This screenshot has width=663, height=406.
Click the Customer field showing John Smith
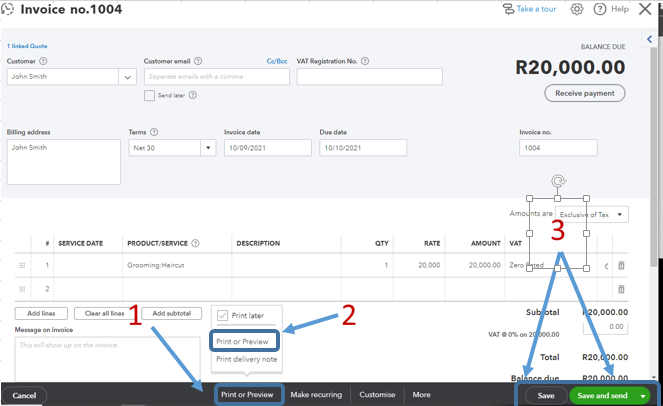pyautogui.click(x=63, y=77)
